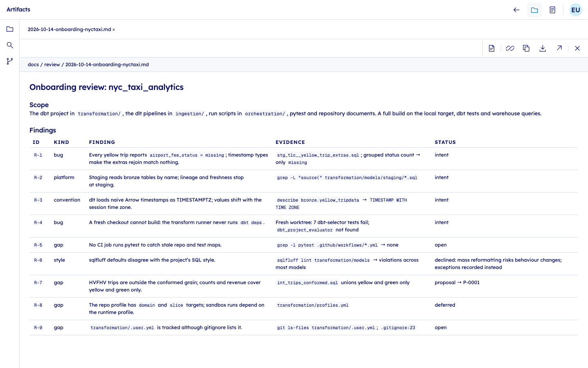Copy the file contents with the copy icon
This screenshot has height=368, width=588.
tap(526, 48)
